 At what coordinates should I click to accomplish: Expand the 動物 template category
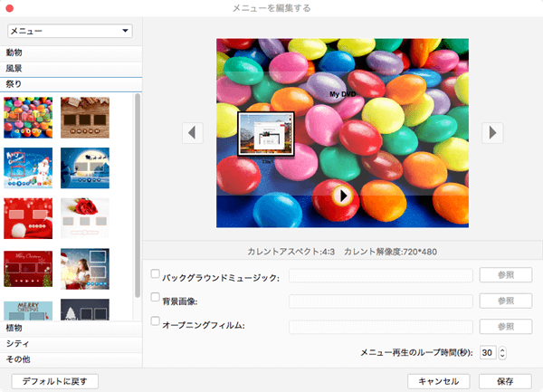pos(71,53)
